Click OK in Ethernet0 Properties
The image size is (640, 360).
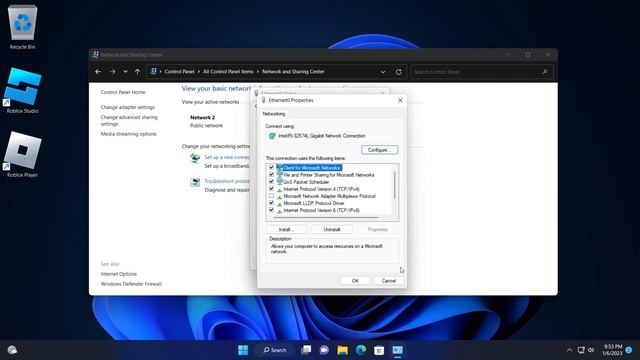pos(355,281)
